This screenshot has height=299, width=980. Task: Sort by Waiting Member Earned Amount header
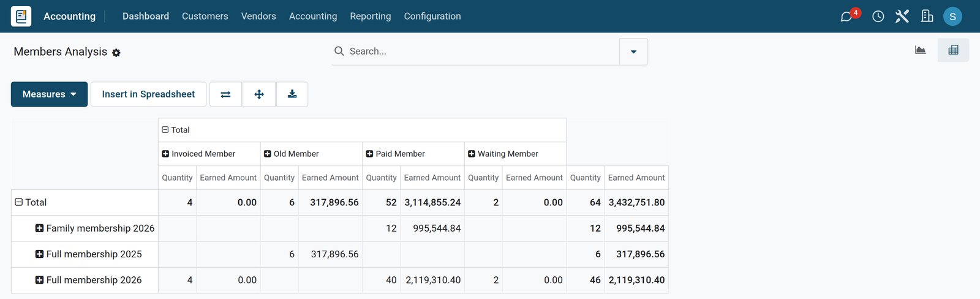click(534, 178)
